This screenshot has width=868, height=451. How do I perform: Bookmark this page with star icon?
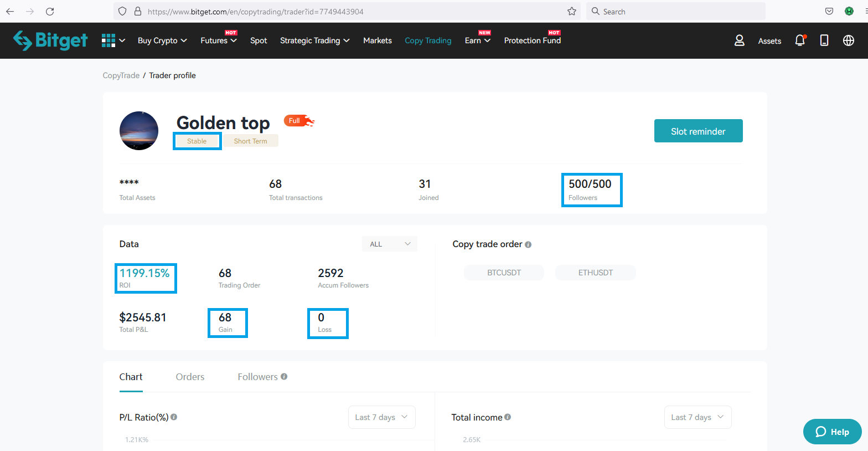572,12
